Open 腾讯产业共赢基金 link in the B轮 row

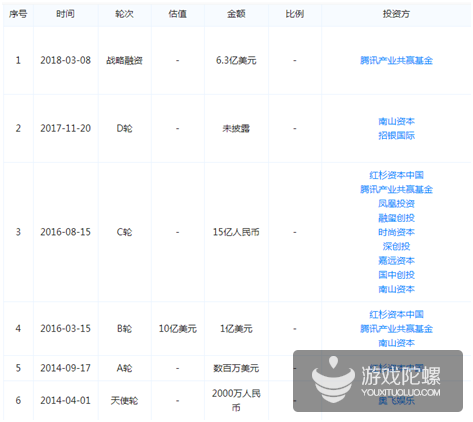pos(396,329)
